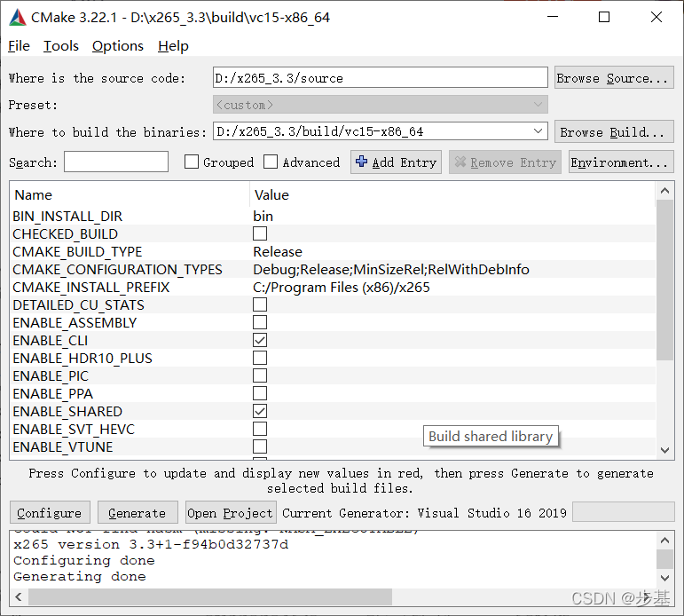
Task: Click the output log horizontal scrollbar thumb
Action: coord(210,596)
